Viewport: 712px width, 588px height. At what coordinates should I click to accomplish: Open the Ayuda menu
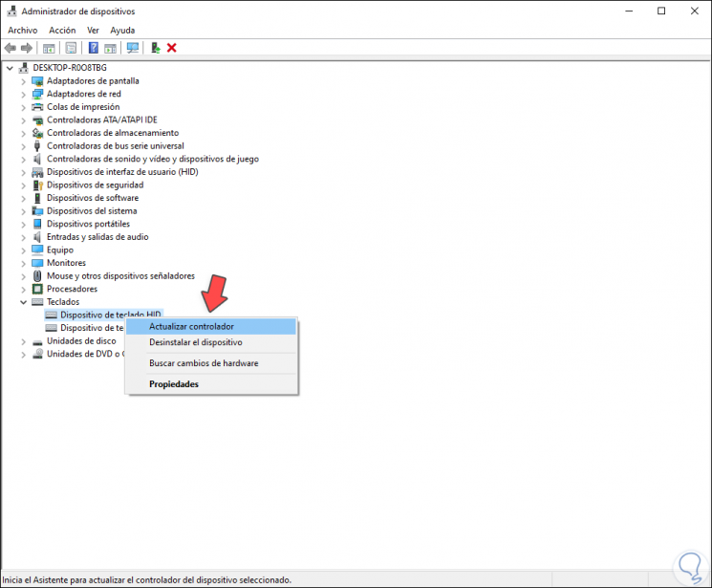[x=122, y=30]
